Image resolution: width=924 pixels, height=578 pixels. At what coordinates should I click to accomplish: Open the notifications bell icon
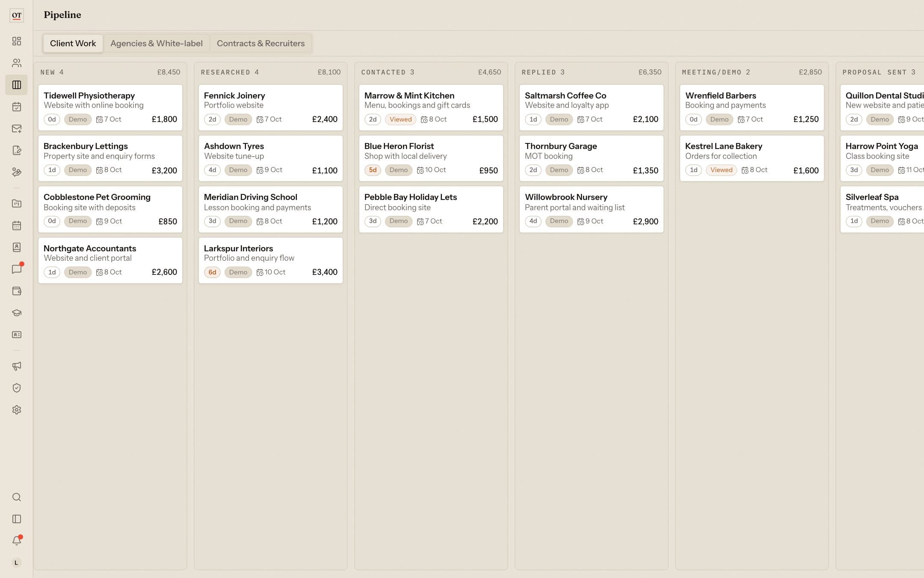click(17, 541)
